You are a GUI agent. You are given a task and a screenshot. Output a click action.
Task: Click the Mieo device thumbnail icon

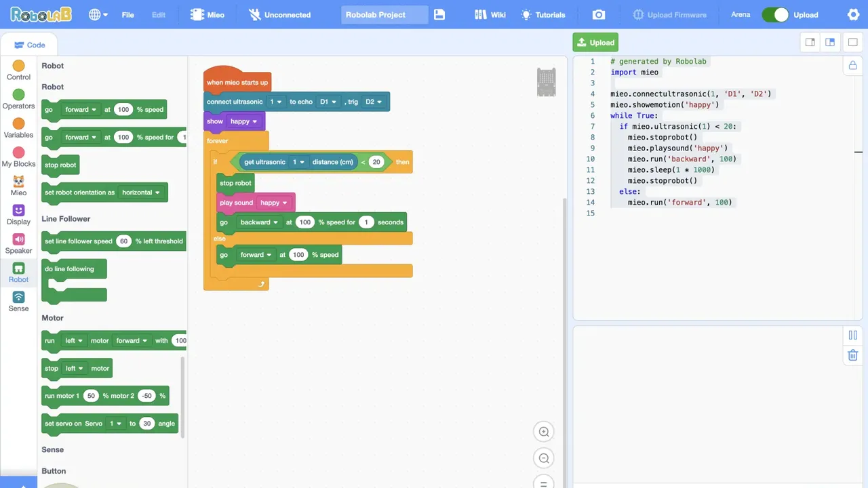click(546, 82)
